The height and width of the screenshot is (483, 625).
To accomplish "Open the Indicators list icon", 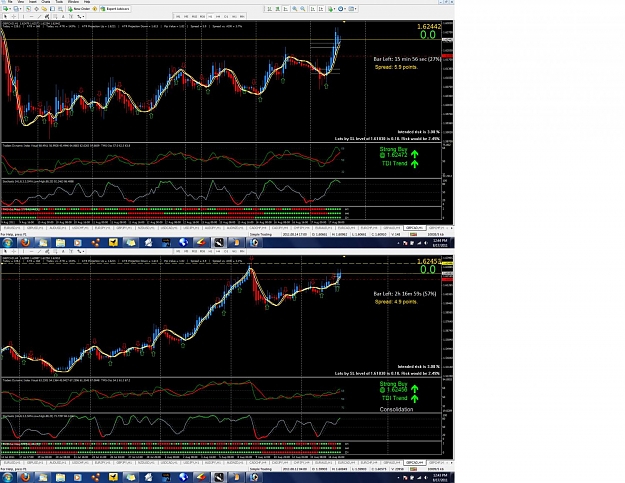I will coord(330,9).
